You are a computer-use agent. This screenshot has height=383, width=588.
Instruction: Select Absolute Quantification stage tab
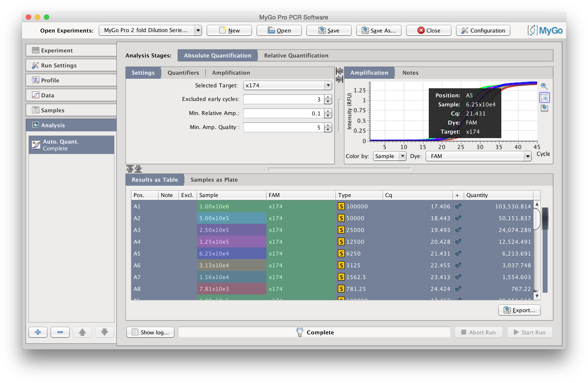[x=217, y=55]
